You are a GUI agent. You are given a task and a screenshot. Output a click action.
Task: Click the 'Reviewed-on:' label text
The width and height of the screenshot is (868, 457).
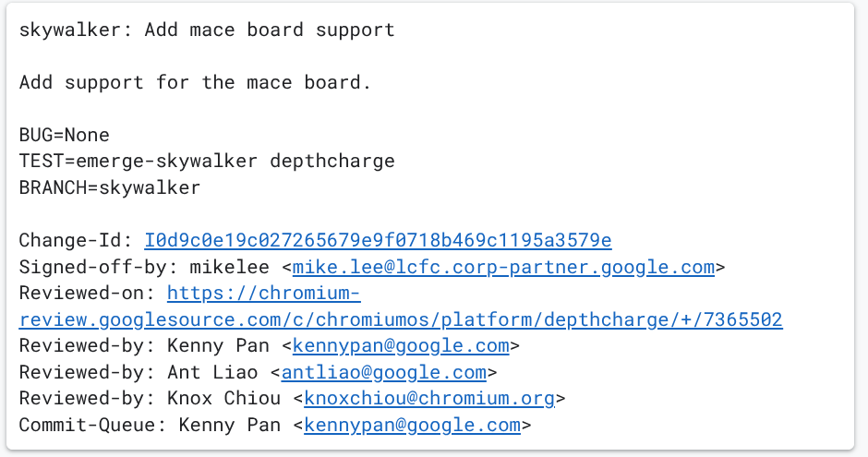coord(87,294)
